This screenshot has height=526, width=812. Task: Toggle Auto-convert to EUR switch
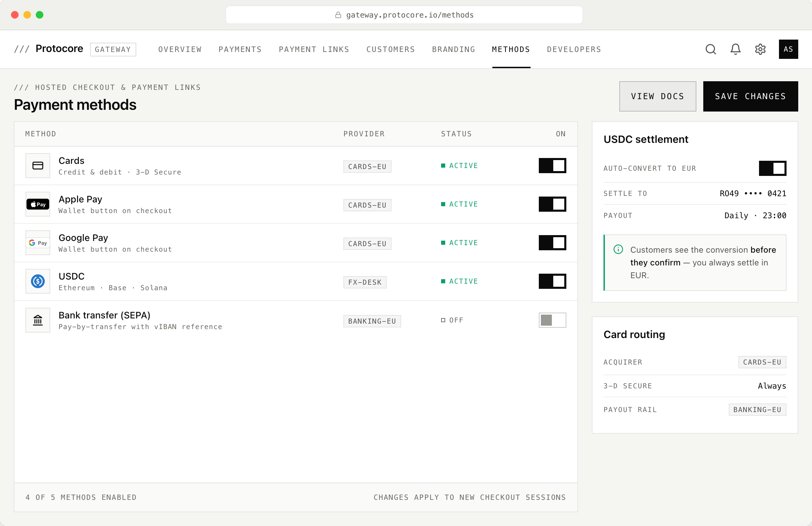772,168
